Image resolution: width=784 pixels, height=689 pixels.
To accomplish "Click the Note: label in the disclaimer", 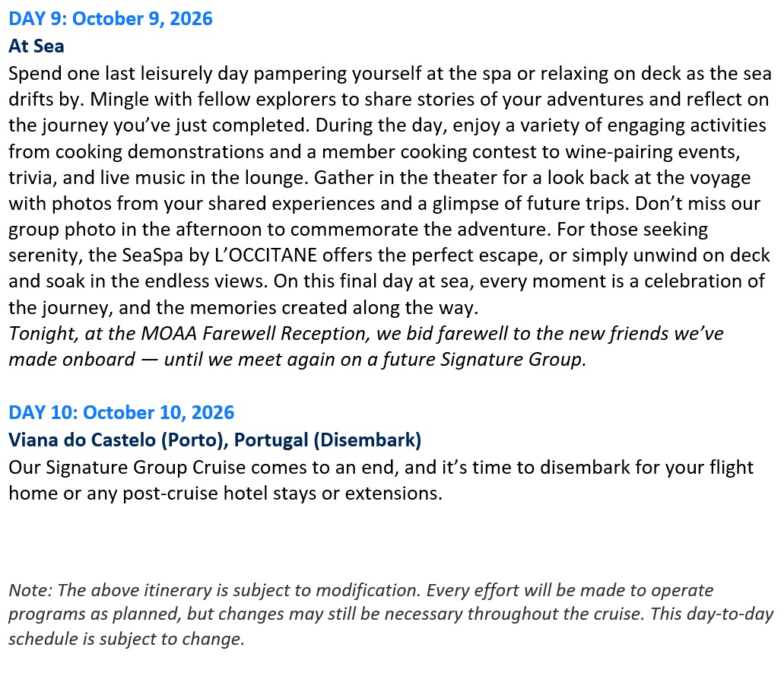I will (30, 590).
